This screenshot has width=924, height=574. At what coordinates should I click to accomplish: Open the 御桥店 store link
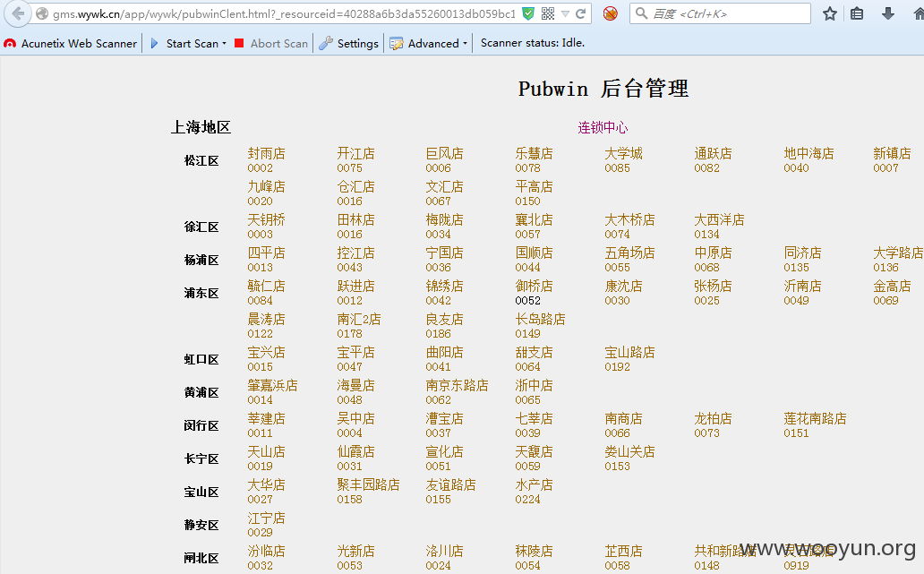[534, 286]
